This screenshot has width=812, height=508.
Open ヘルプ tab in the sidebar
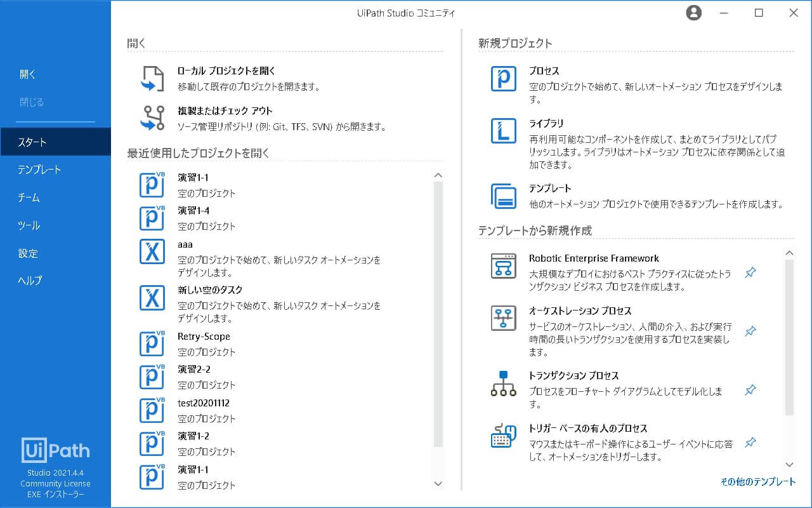55,281
